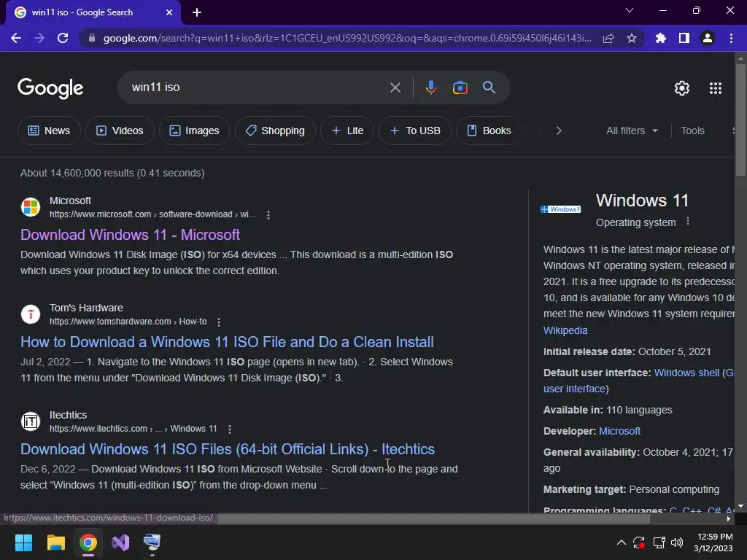The width and height of the screenshot is (747, 560).
Task: Click the Windows 11 knowledge panel thumbnail
Action: coord(561,209)
